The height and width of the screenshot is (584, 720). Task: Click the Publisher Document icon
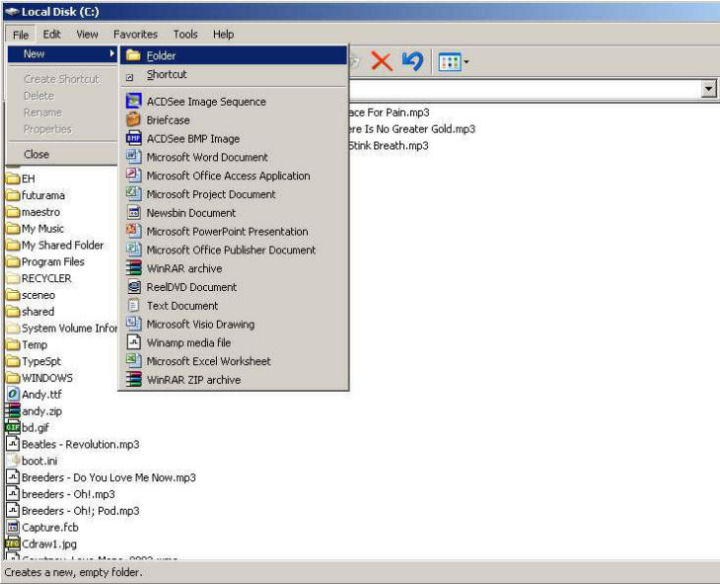pos(134,249)
